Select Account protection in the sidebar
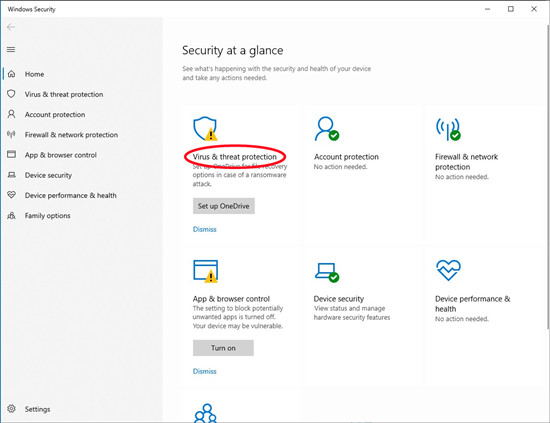Image resolution: width=550 pixels, height=423 pixels. coord(55,115)
